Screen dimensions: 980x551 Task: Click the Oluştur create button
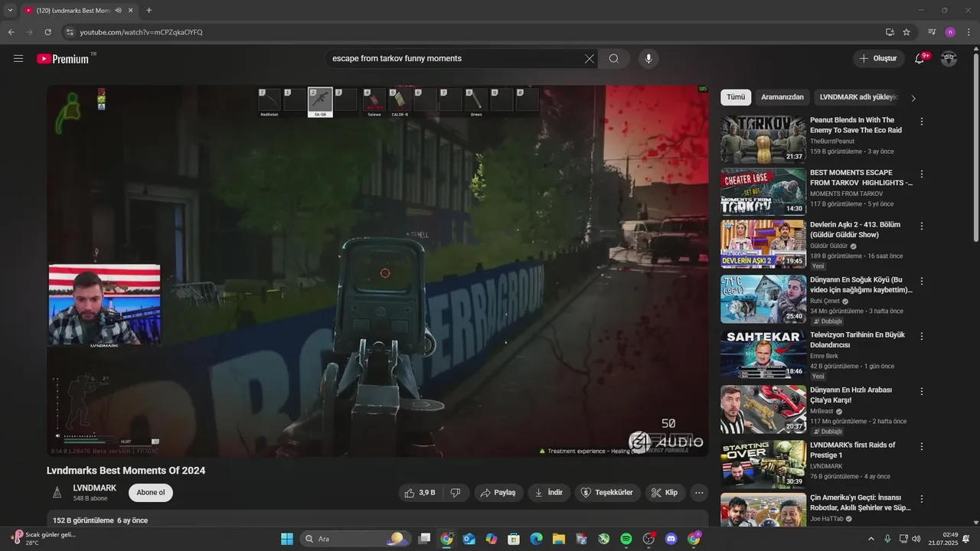point(879,59)
